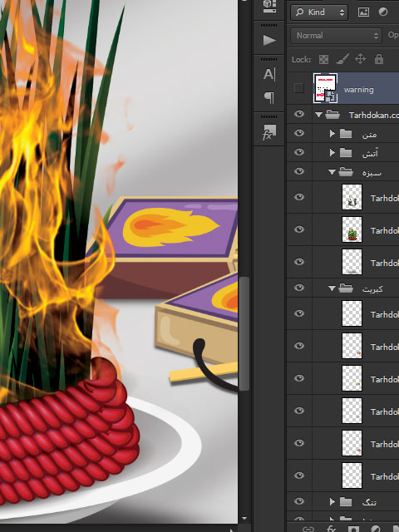This screenshot has height=532, width=399.
Task: Show the hidden warning layer
Action: (299, 88)
